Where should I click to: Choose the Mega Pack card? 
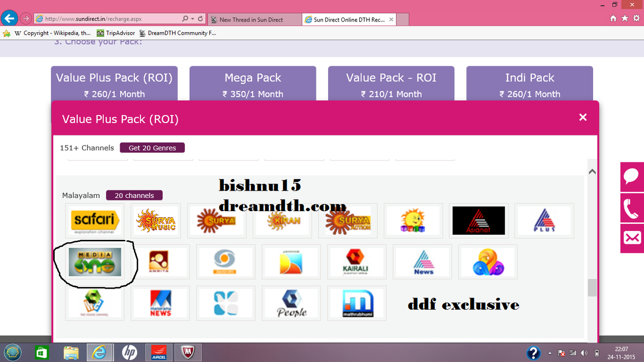point(253,84)
